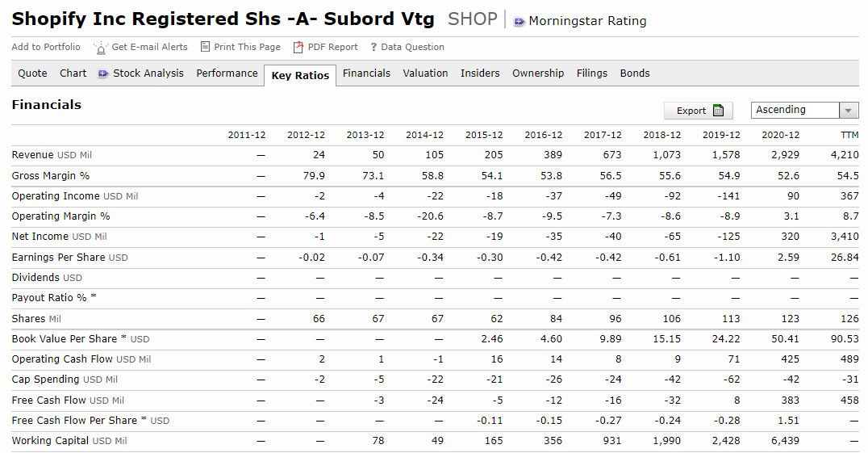Screen dimensions: 868x453
Task: Open the Performance tab
Action: tap(227, 73)
